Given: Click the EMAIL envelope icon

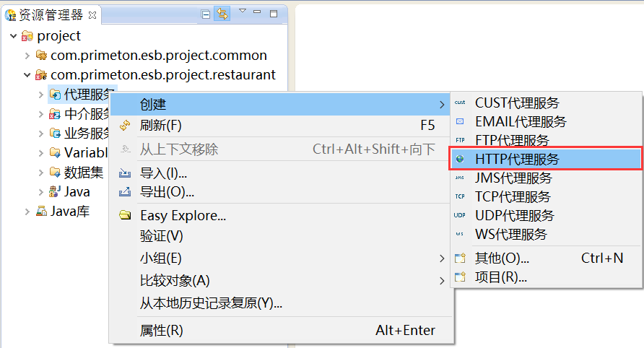Looking at the screenshot, I should pyautogui.click(x=460, y=121).
